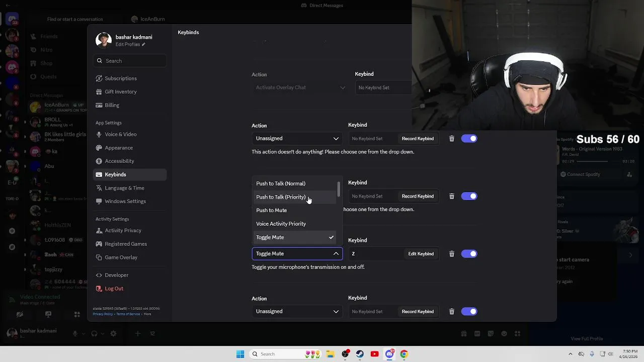Select the checked Toggle Mute list option

295,237
